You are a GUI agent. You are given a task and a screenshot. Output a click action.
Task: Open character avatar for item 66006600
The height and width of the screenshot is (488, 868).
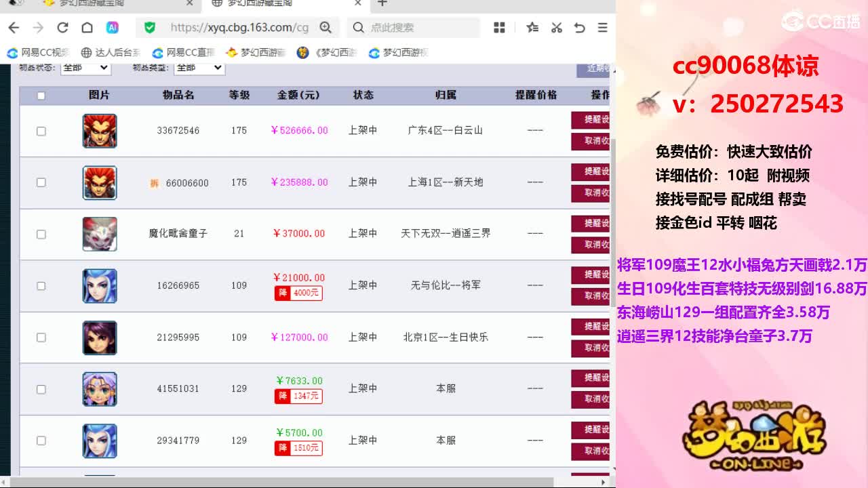pyautogui.click(x=100, y=182)
